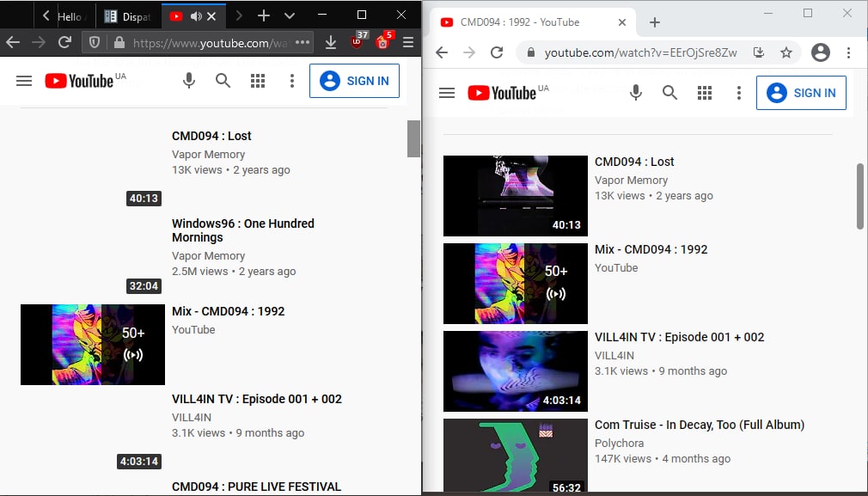The width and height of the screenshot is (868, 496).
Task: Click Chrome install app icon in address bar
Action: click(x=759, y=52)
